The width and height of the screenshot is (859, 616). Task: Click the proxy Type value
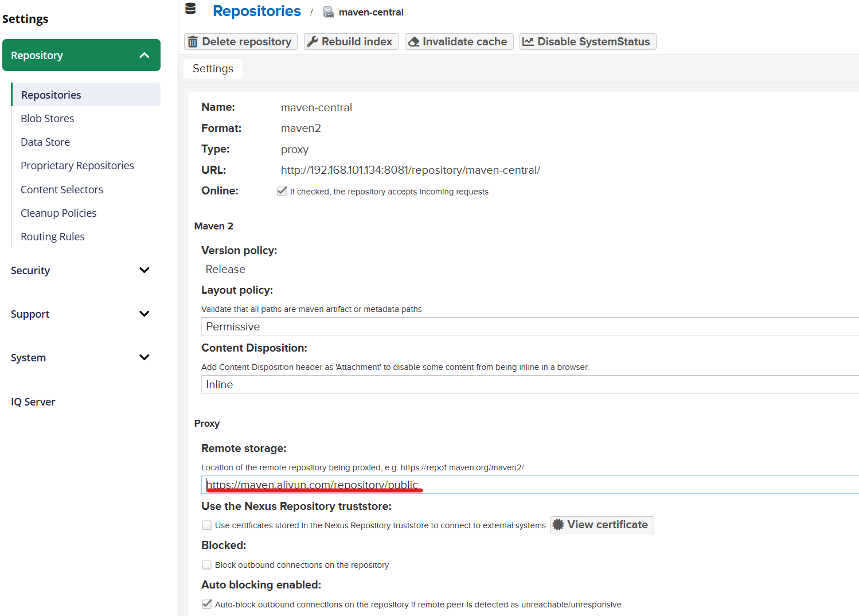295,149
